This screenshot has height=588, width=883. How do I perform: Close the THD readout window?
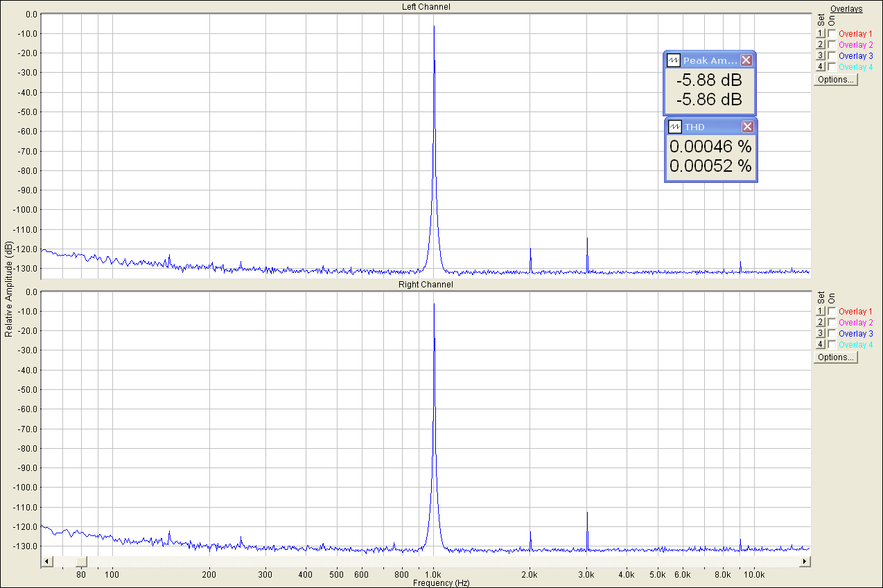(748, 127)
